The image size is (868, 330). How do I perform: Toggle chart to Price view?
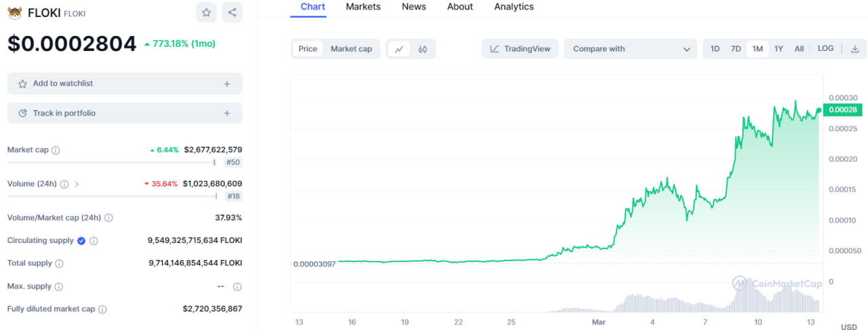pos(308,49)
